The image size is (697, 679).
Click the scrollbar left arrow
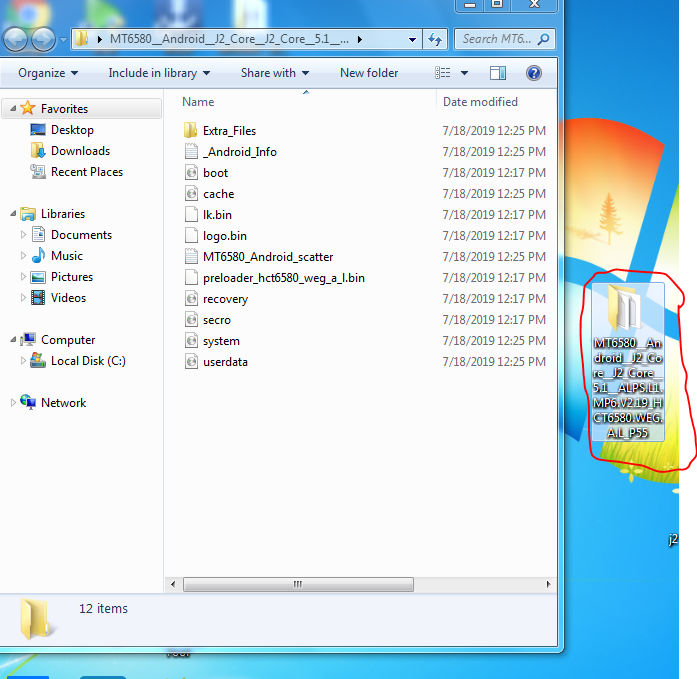tap(173, 584)
